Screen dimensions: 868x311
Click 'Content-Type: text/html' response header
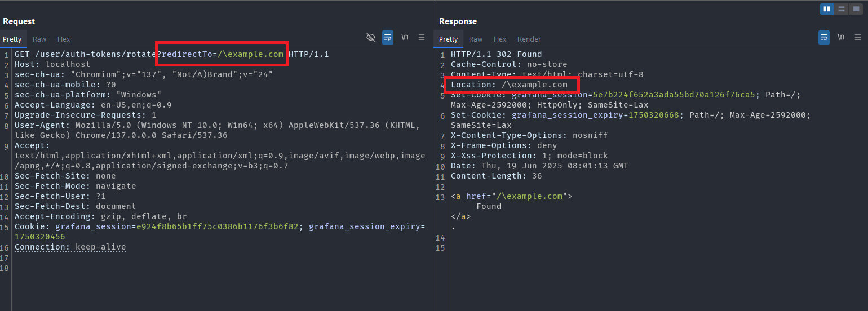pyautogui.click(x=547, y=75)
